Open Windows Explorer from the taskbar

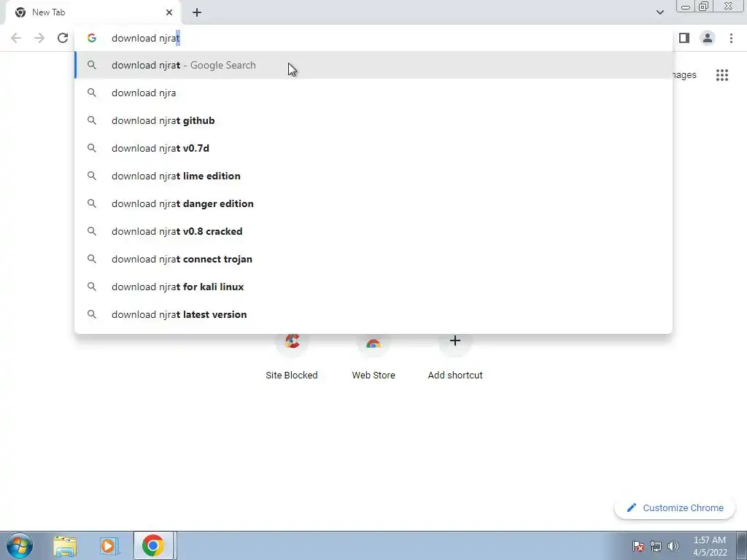pos(65,545)
